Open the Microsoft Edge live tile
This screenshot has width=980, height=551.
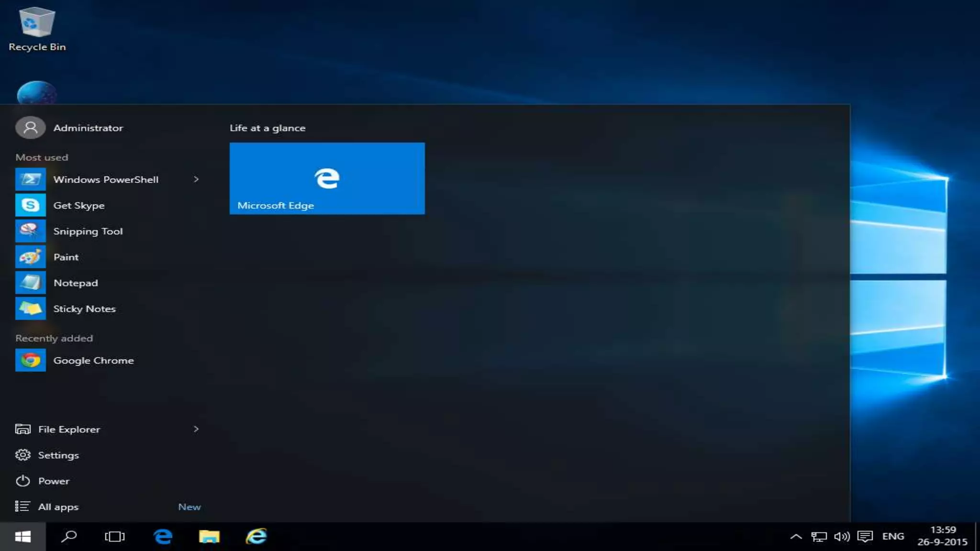coord(327,178)
